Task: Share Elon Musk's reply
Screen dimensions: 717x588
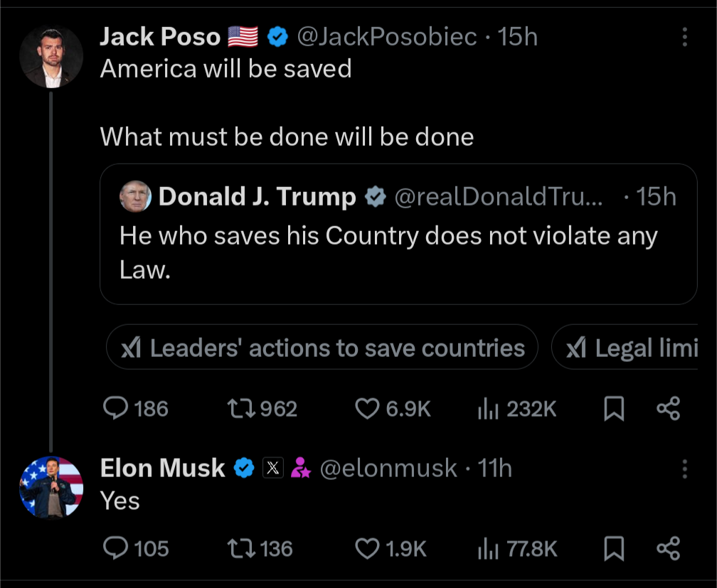Action: pos(667,548)
